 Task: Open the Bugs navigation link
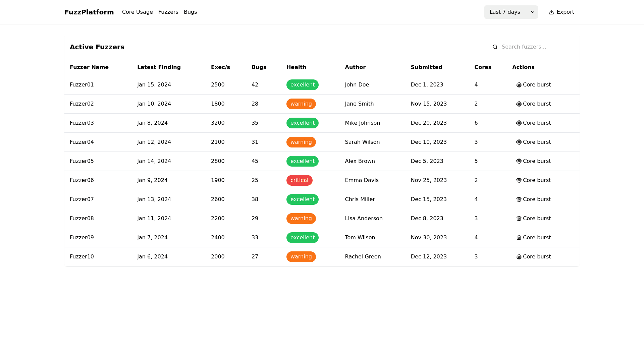point(190,12)
